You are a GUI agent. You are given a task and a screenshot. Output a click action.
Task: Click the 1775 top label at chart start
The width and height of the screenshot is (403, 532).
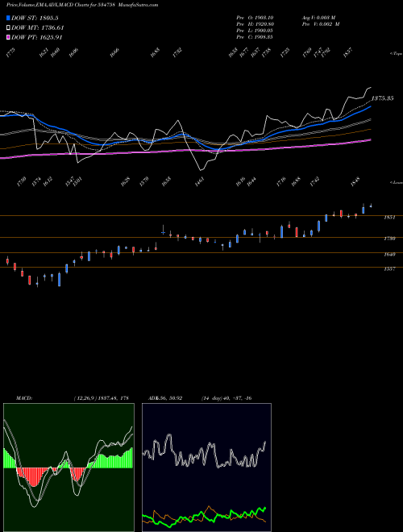(x=10, y=53)
